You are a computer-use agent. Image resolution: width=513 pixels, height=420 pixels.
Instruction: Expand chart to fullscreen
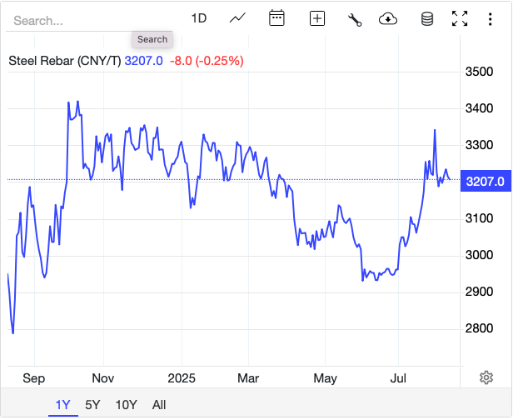[x=459, y=18]
